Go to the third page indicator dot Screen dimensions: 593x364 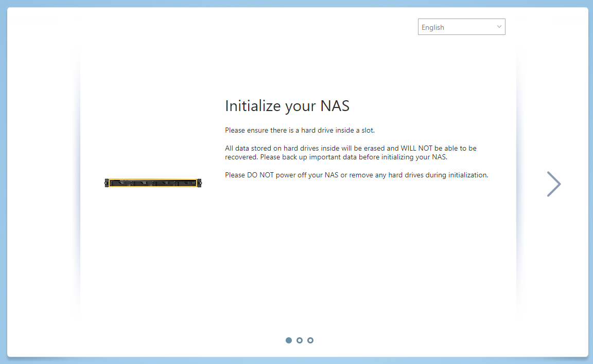pos(310,340)
